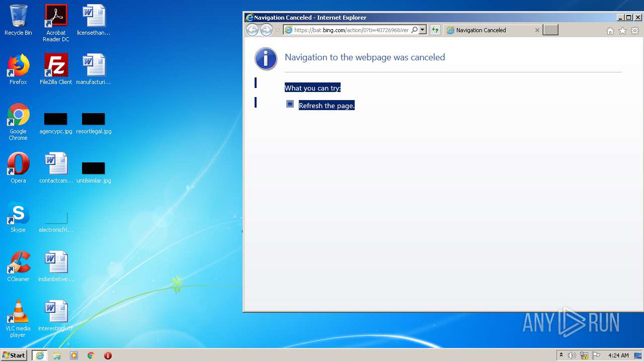
Task: Open Windows Media Player taskbar icon
Action: point(74,355)
